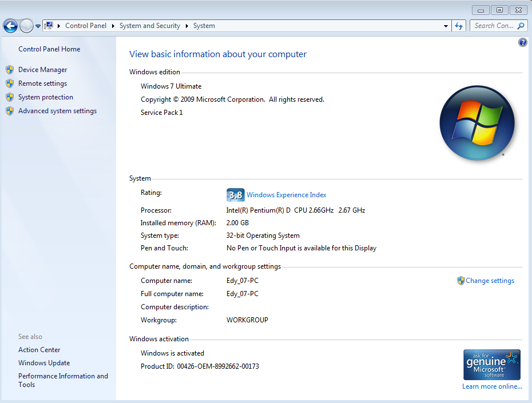Screen dimensions: 532x403
Task: Select the Windows 7 Ultimate text
Action: [x=171, y=86]
